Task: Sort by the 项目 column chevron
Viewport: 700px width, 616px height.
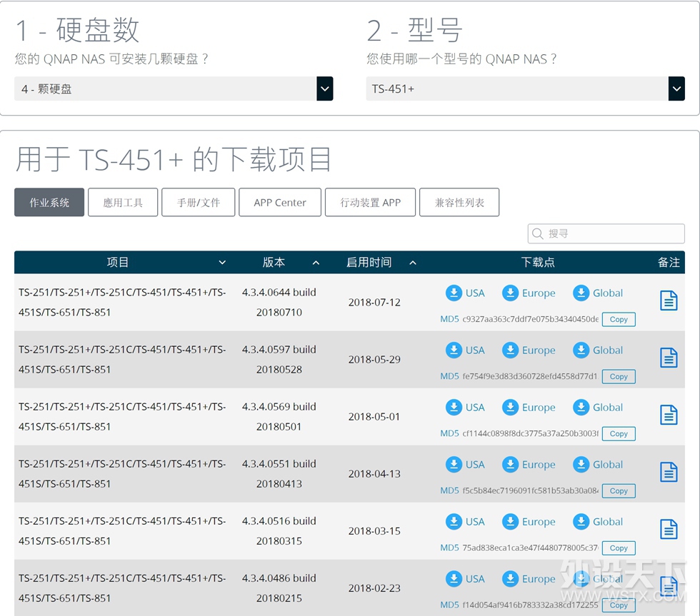Action: 222,263
